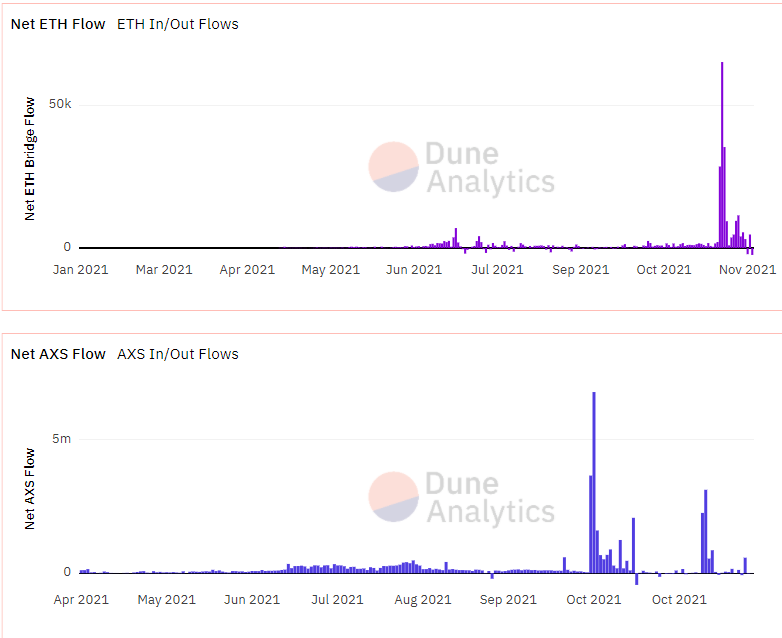782x638 pixels.
Task: Click the 50k y-axis label
Action: tap(60, 105)
